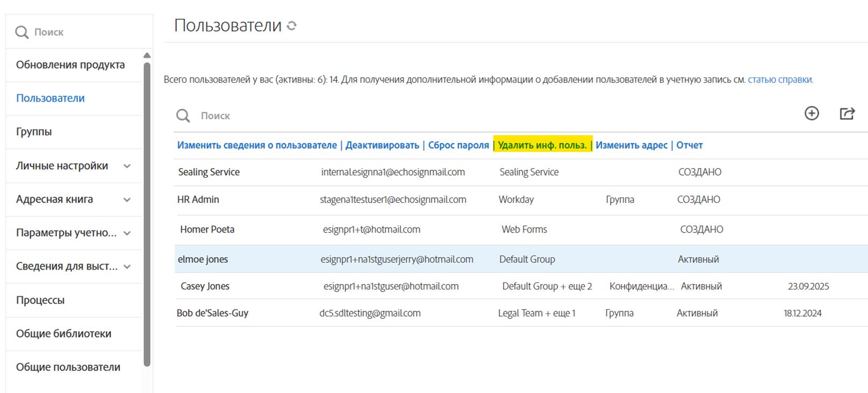Screen dimensions: 868x393
Task: Select the Casey Jones user row
Action: coord(205,286)
